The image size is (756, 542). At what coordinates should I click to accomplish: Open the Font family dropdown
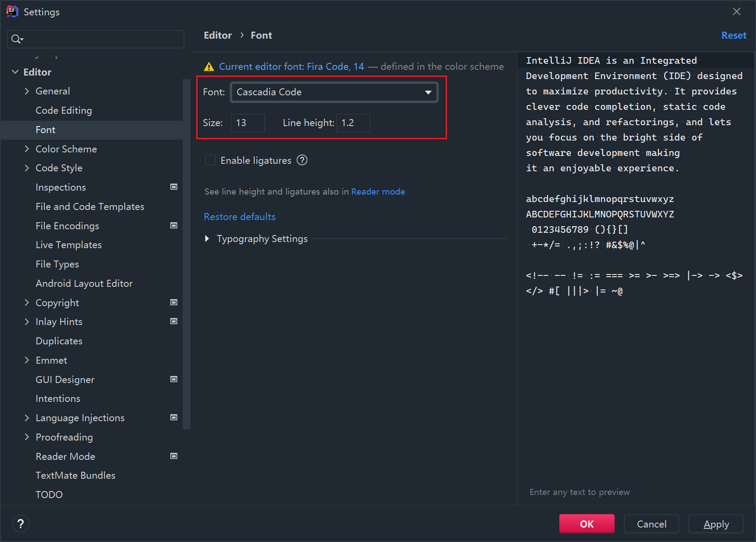point(334,92)
